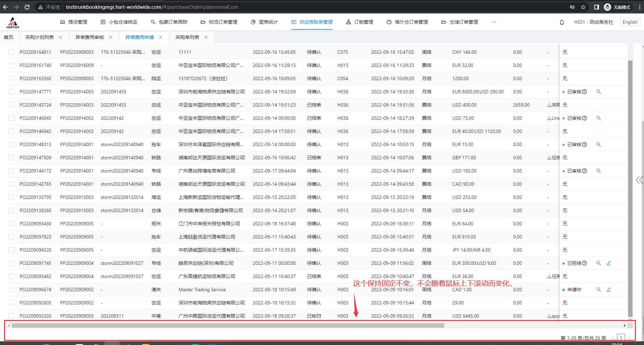Image resolution: width=644 pixels, height=345 pixels.
Task: Expand side panel with double-chevron arrow
Action: 639,180
